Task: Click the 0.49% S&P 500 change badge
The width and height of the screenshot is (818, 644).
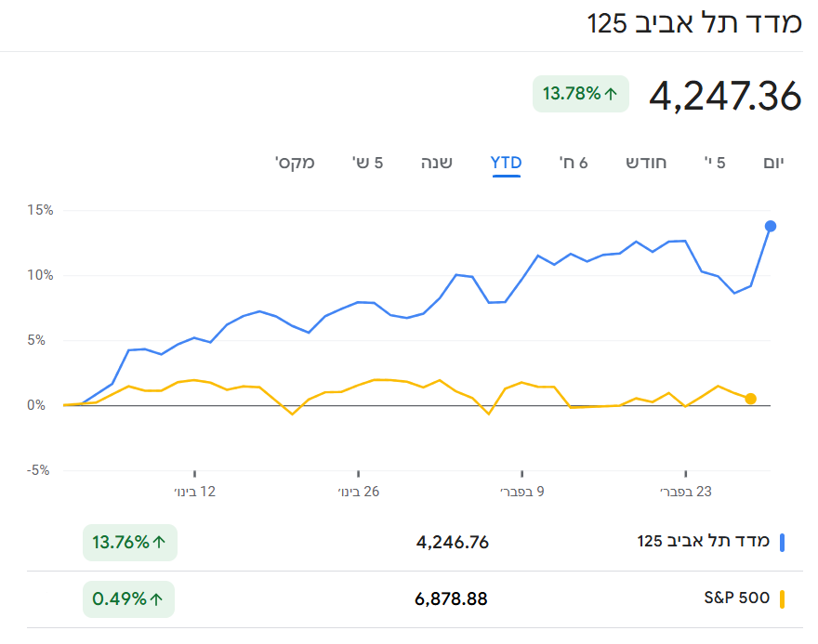Action: click(x=128, y=599)
